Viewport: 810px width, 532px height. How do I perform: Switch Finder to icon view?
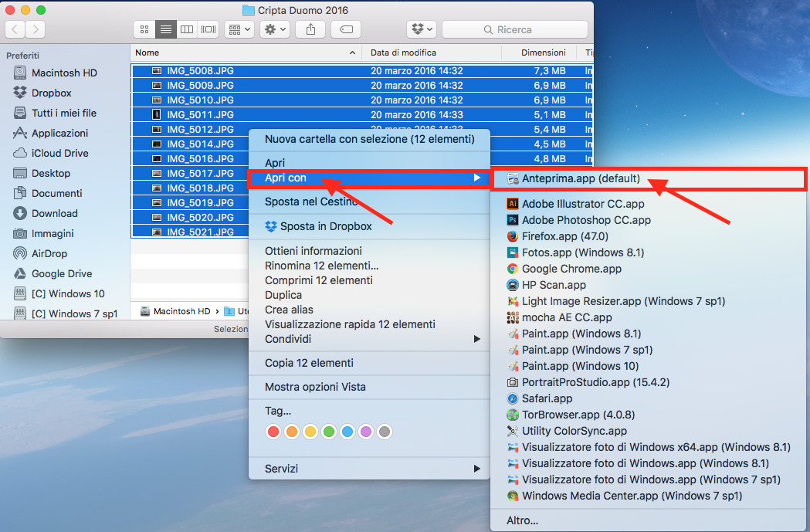tap(144, 29)
